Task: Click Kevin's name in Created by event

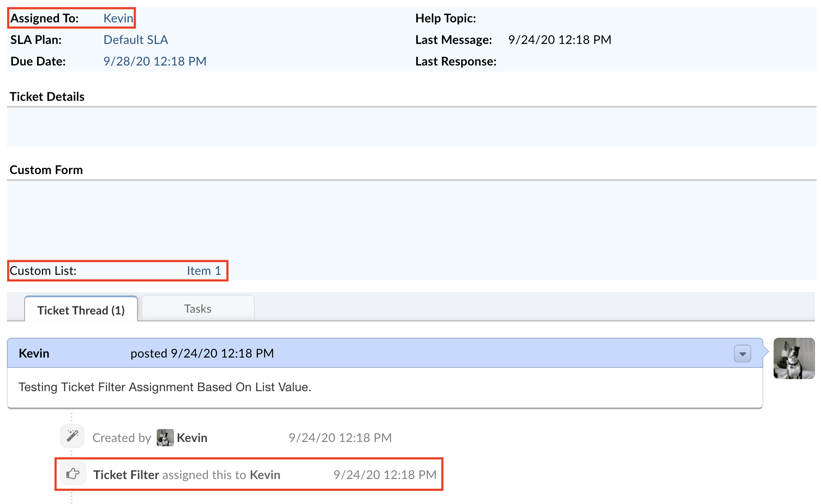Action: pyautogui.click(x=192, y=438)
